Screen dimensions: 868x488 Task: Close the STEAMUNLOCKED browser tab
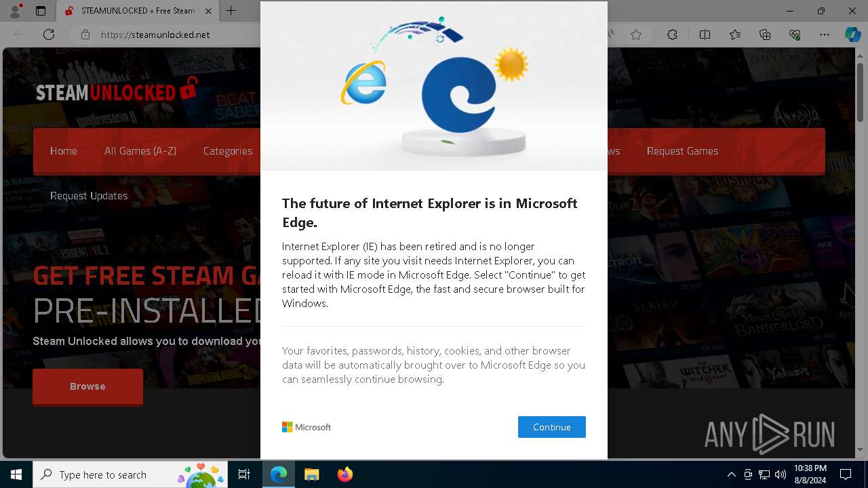pos(208,11)
